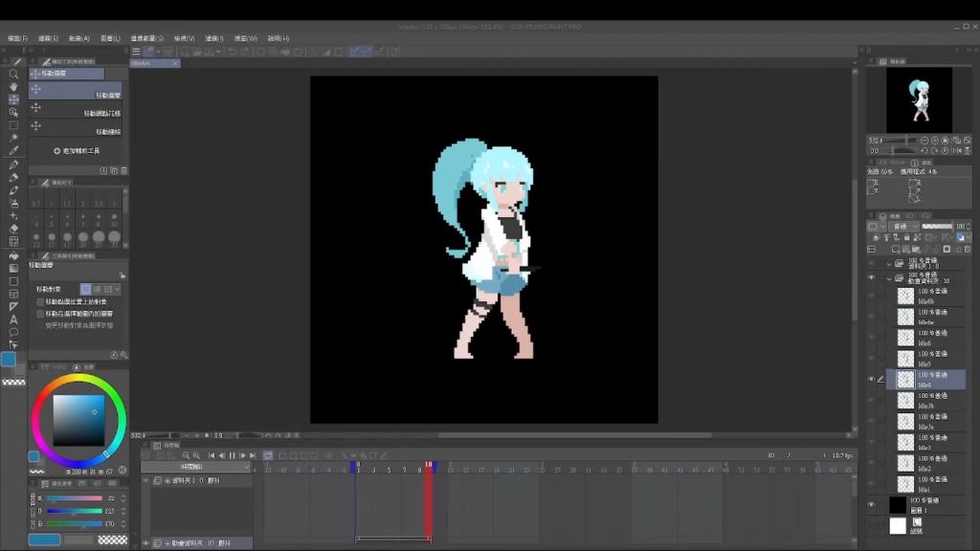This screenshot has height=551, width=980.
Task: Jump to first frame in timeline
Action: (212, 455)
